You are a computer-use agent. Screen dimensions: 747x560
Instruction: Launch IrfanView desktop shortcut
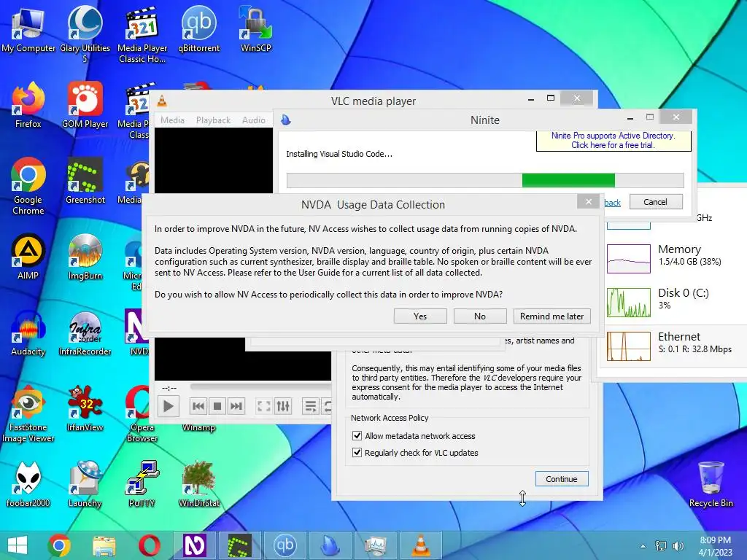[85, 408]
